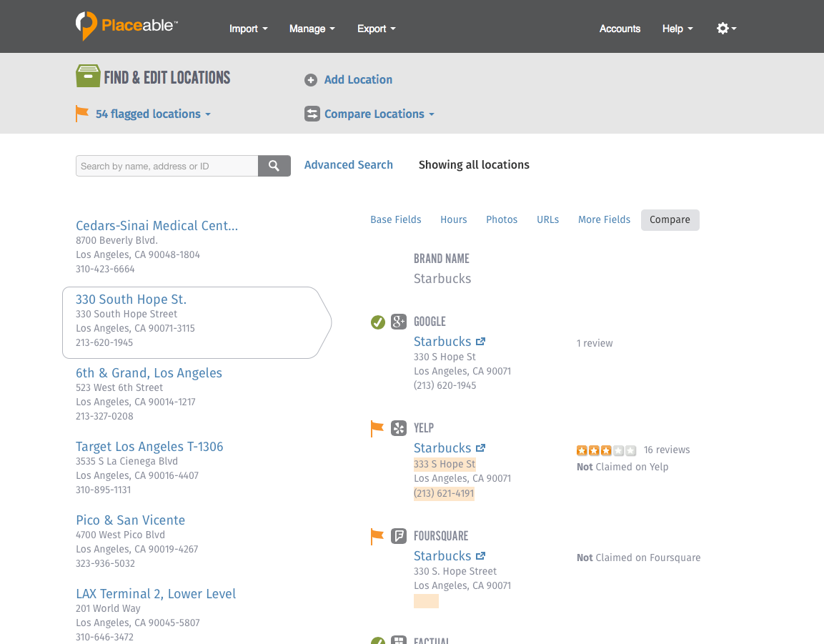The width and height of the screenshot is (824, 644).
Task: Click inside the search locations field
Action: coord(167,165)
